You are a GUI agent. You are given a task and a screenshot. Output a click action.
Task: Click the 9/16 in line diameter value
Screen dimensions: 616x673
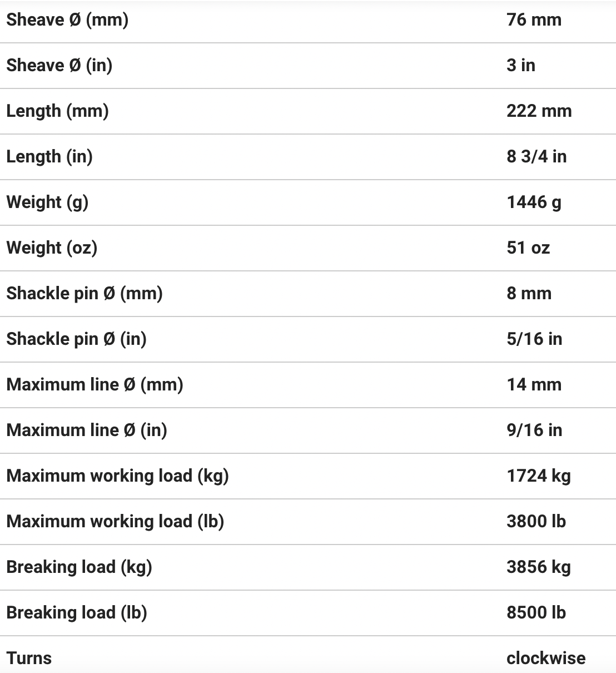click(x=534, y=430)
